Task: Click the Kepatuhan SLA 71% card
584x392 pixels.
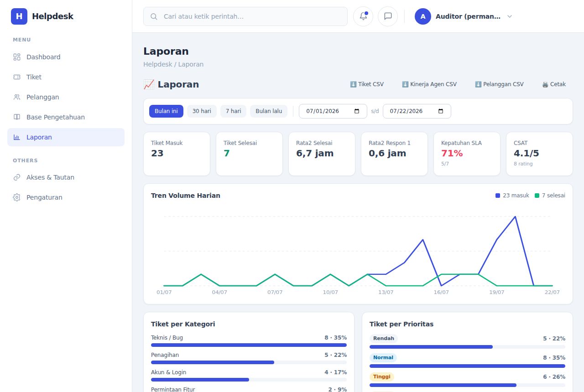Action: coord(467,154)
